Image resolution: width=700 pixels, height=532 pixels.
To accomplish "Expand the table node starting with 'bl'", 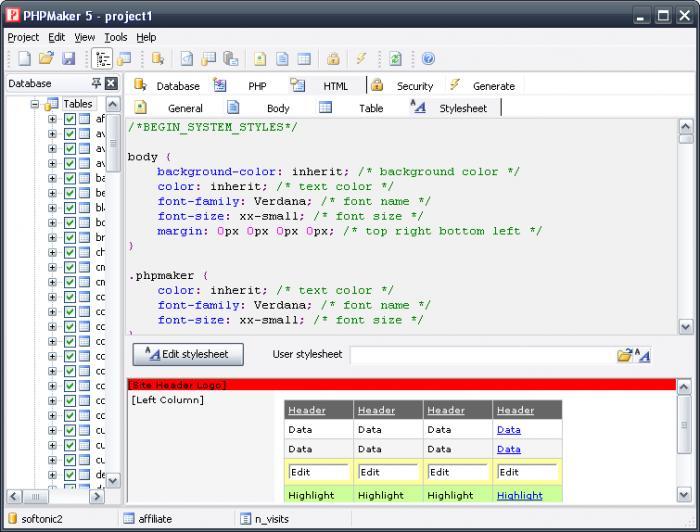I will click(x=52, y=208).
